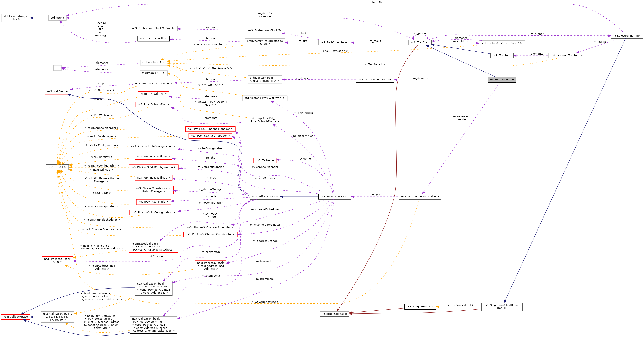Image resolution: width=644 pixels, height=337 pixels.
Task: Click the ns3::SystemWallClockMsPrivate node
Action: pos(154,28)
